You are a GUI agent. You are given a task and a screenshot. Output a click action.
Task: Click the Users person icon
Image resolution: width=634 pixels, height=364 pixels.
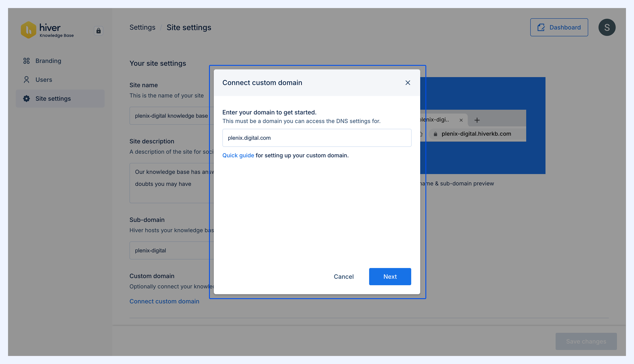click(26, 80)
